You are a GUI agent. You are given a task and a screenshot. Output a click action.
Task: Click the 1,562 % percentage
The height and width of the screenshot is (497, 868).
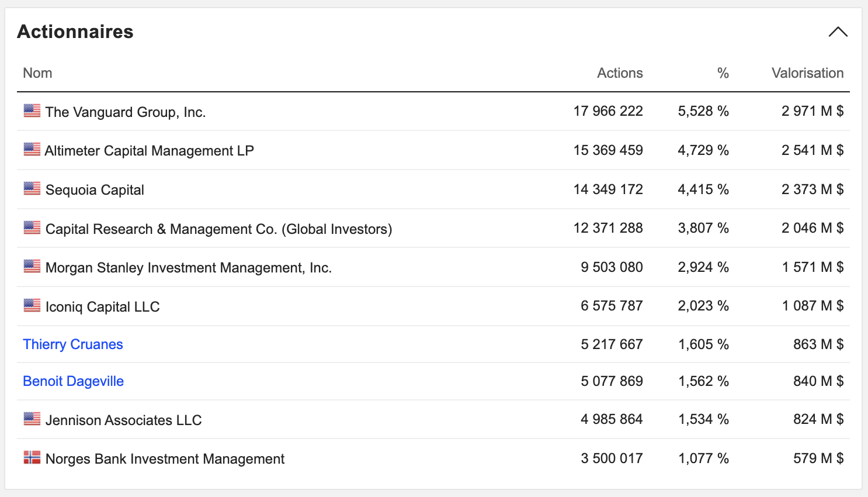[x=703, y=381]
